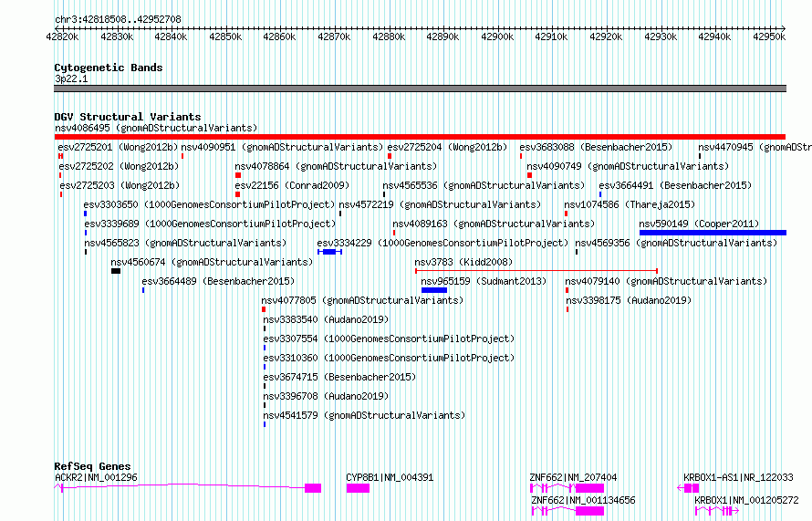
Task: Select the CYP8B1 magenta gene block
Action: click(x=358, y=488)
